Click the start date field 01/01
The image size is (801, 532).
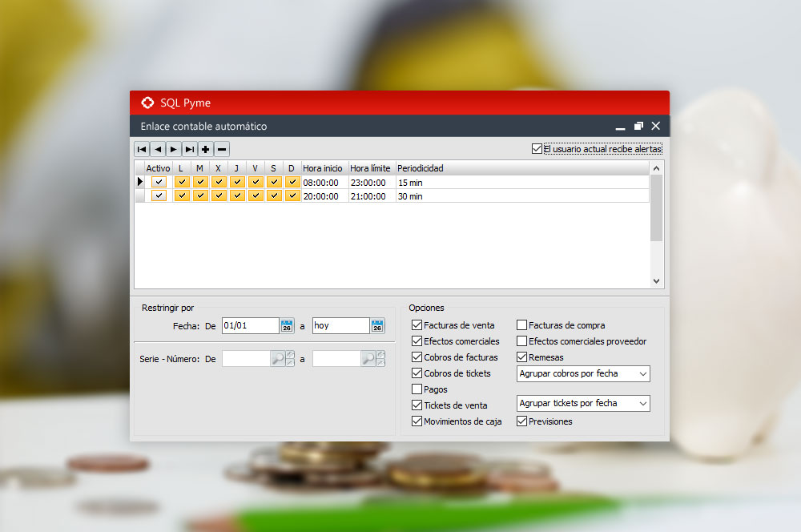tap(250, 325)
